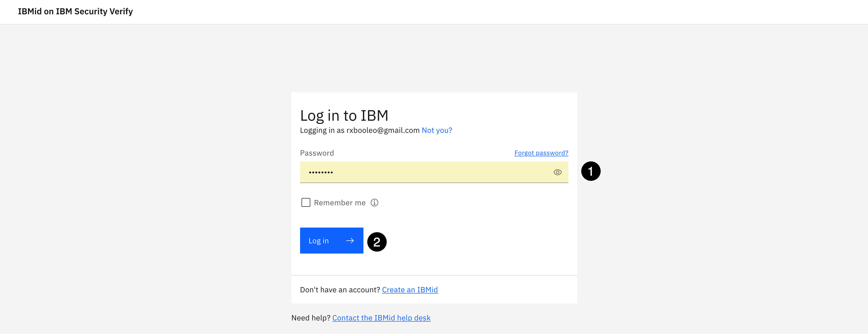Click the masked password dots
The width and height of the screenshot is (868, 334).
(321, 172)
